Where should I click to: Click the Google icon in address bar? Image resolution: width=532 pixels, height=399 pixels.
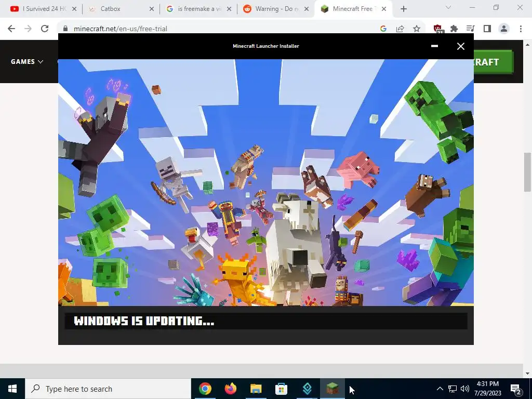point(383,29)
